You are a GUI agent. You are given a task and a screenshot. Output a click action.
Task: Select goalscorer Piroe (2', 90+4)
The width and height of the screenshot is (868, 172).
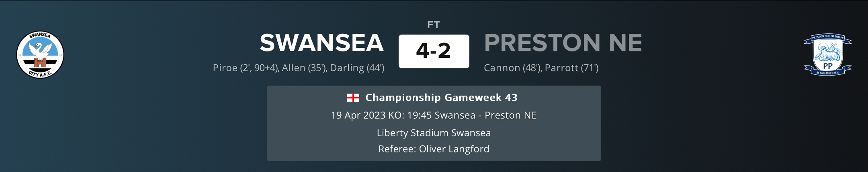coord(246,68)
